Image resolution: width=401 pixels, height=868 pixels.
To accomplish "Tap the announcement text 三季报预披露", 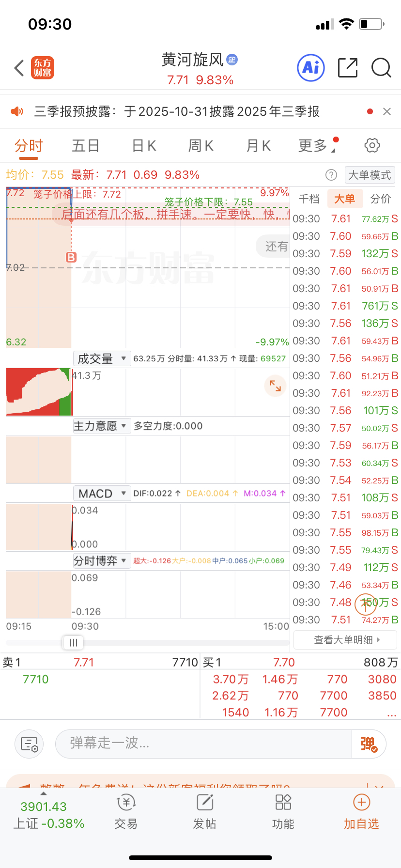I will (x=177, y=111).
